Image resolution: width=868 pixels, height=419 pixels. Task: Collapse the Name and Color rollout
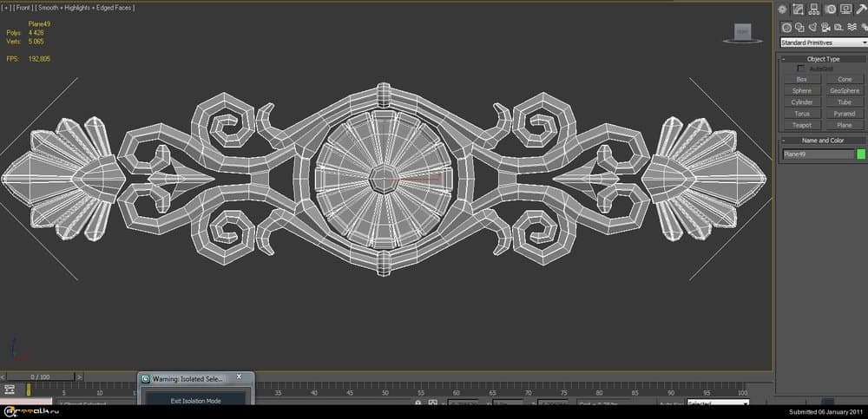[823, 140]
